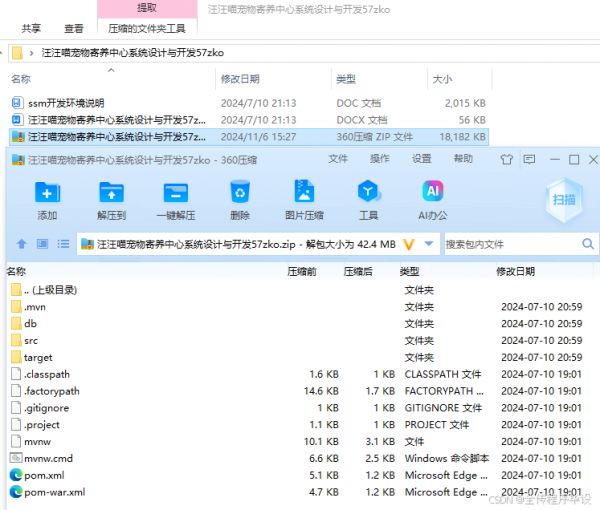Click the DOC icon beside ssm开发环境说明
Image resolution: width=600 pixels, height=510 pixels.
pos(16,103)
